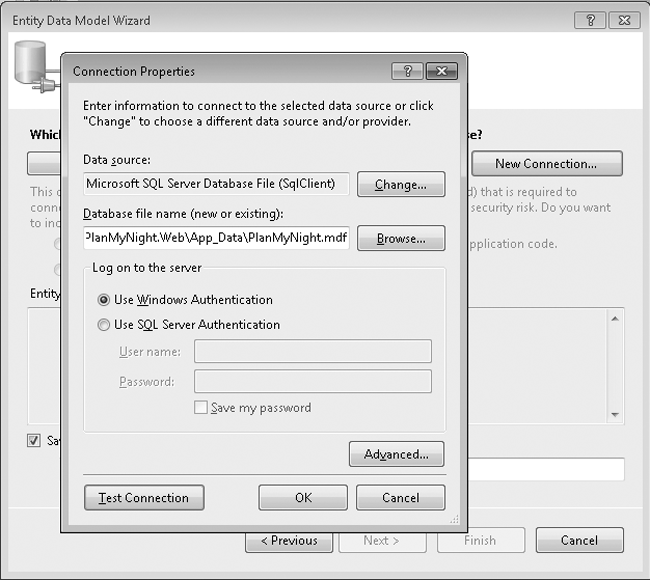Viewport: 650px width, 580px height.
Task: Click New Connection... in the wizard
Action: pyautogui.click(x=547, y=164)
